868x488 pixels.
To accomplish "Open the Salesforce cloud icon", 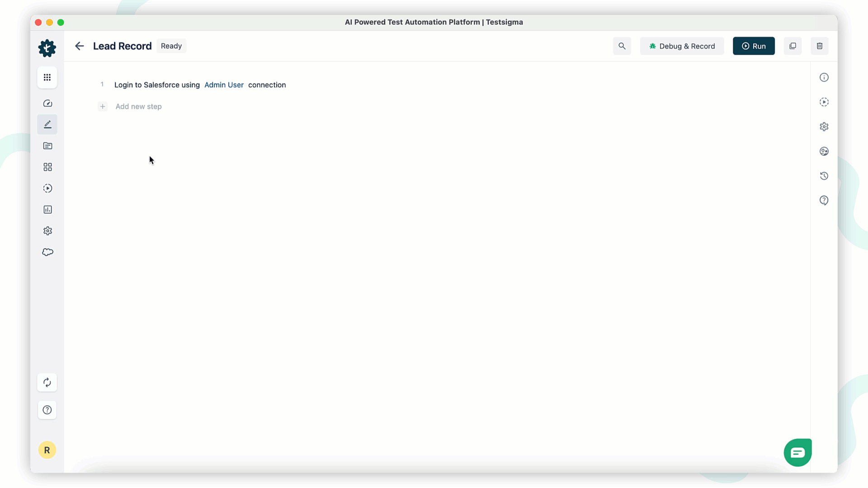I will (47, 252).
